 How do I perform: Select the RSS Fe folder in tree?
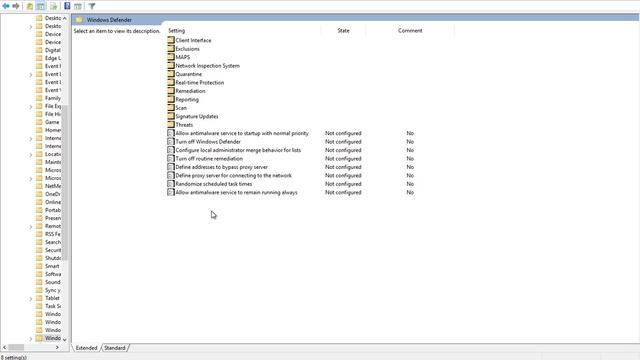pos(53,234)
